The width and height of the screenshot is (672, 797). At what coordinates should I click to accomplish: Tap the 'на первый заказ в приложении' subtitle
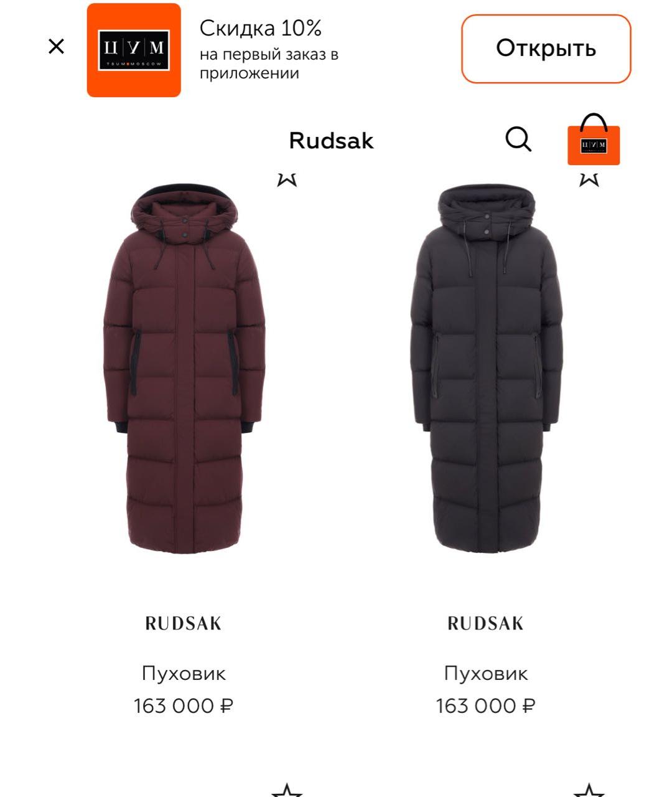tap(269, 64)
